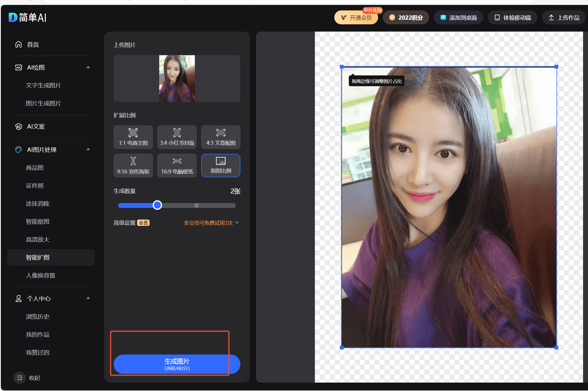Click the 收起 collapse sidebar icon

(x=19, y=378)
